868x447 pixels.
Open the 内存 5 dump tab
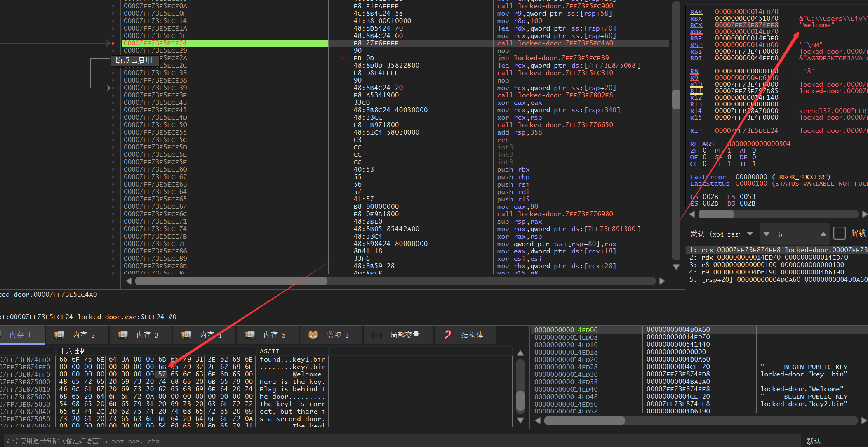pyautogui.click(x=268, y=335)
